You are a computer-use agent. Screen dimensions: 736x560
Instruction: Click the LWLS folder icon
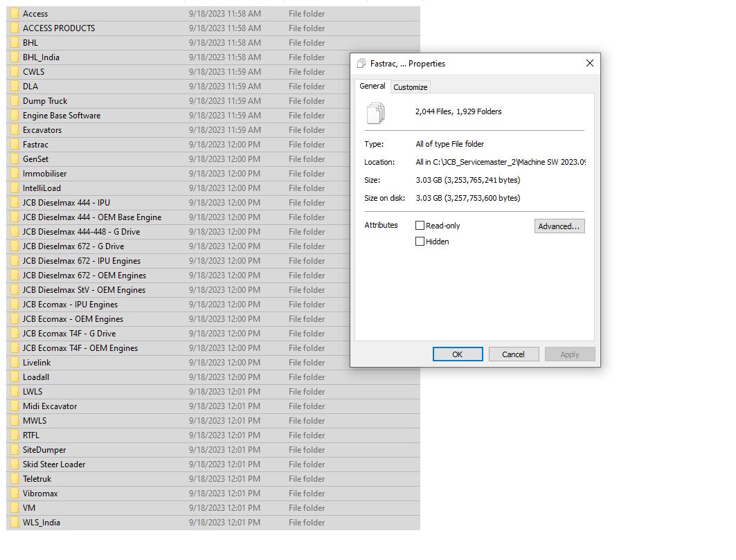(15, 392)
